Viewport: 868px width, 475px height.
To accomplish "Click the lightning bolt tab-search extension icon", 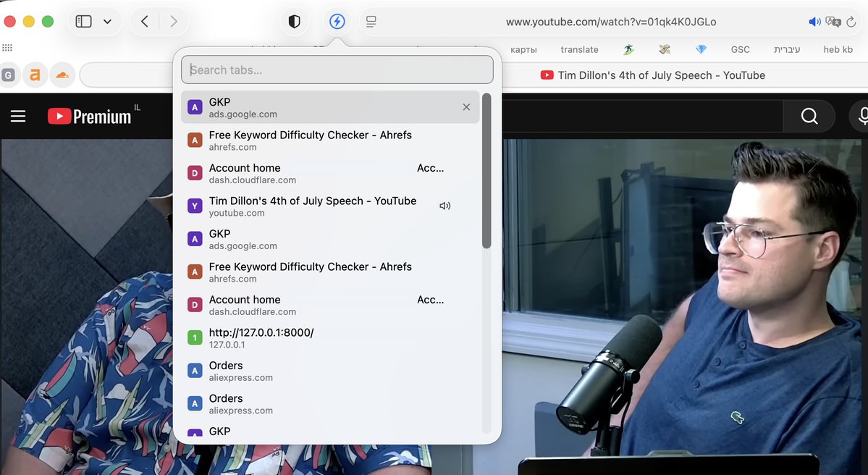I will [337, 22].
